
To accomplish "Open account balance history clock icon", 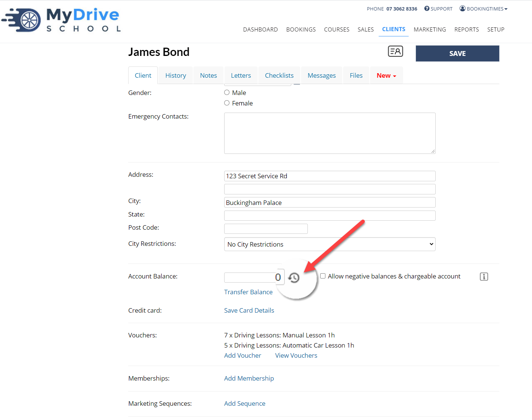I will (x=294, y=278).
